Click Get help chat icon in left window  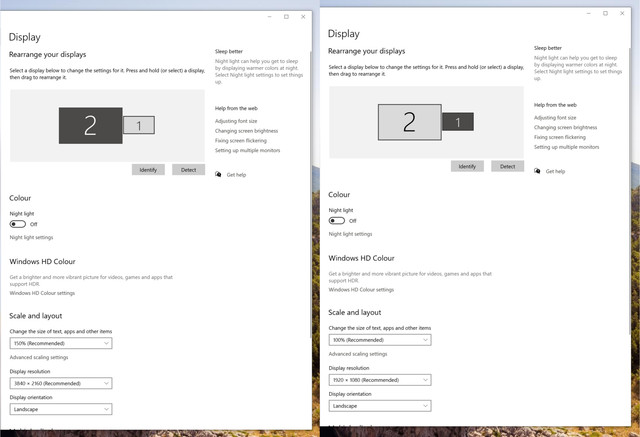218,174
